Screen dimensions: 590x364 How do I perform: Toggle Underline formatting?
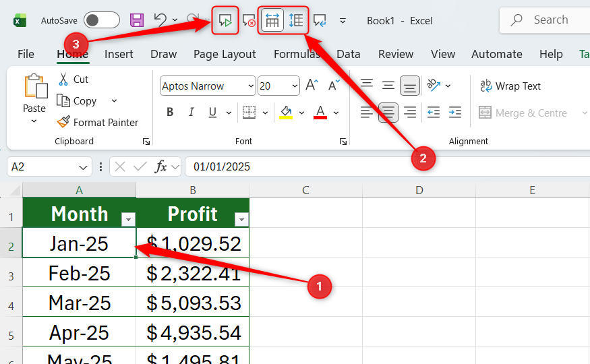(x=212, y=112)
